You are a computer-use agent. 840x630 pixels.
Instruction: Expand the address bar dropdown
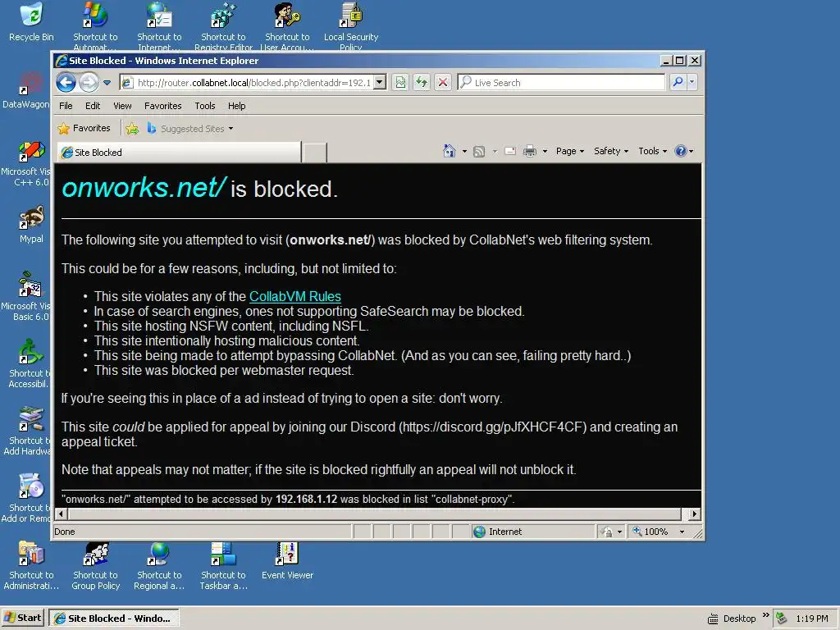coord(380,83)
